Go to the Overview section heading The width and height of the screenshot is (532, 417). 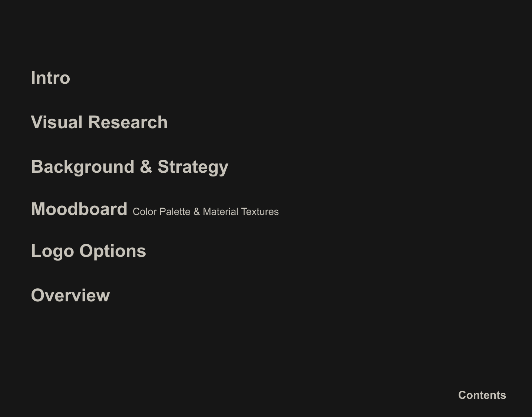pos(70,295)
